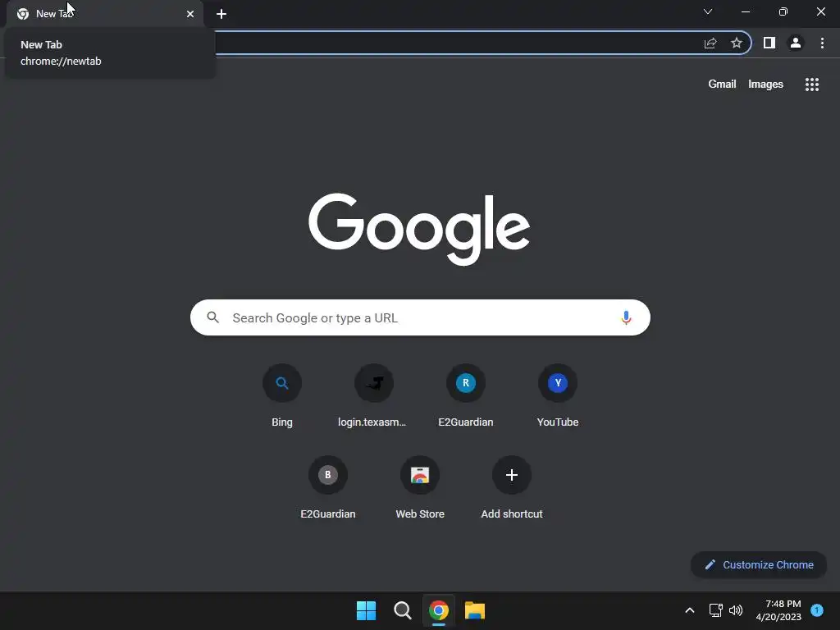Click the Google logo
840x630 pixels.
tap(419, 229)
